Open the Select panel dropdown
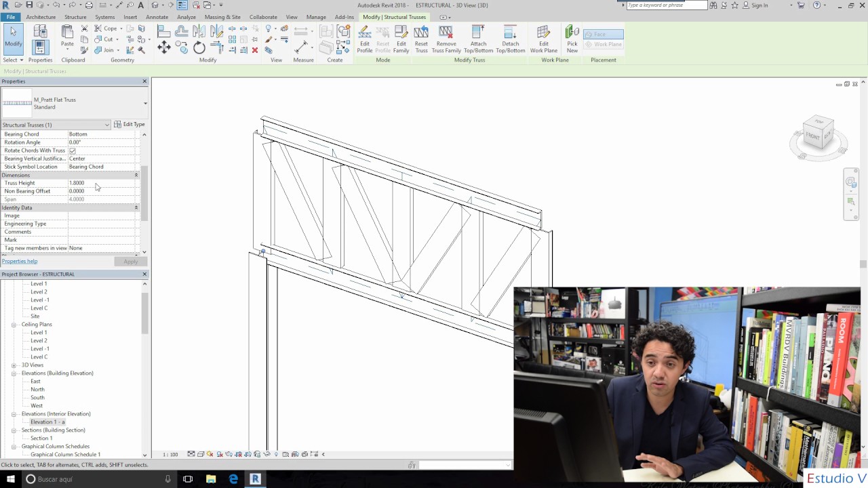 click(x=13, y=60)
